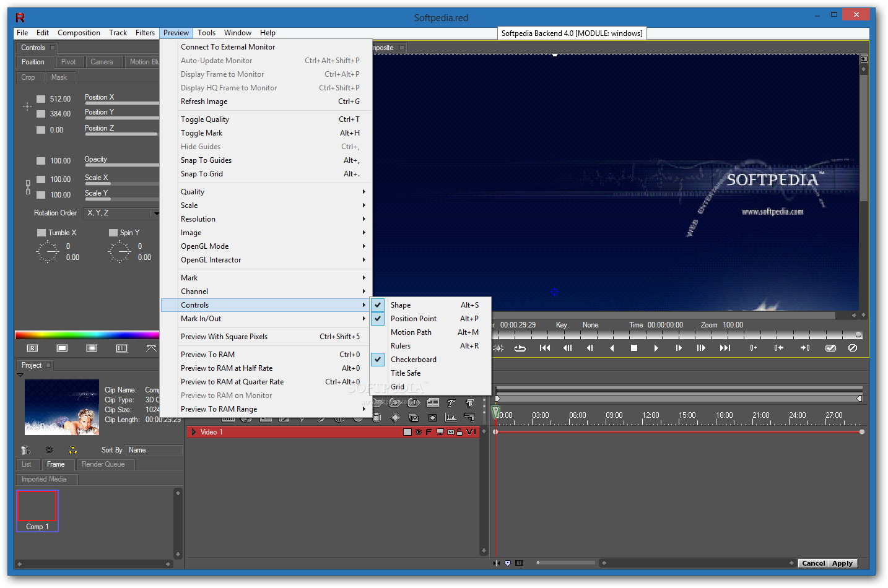The height and width of the screenshot is (588, 888).
Task: Check the Opacity keyframe box
Action: coord(41,161)
